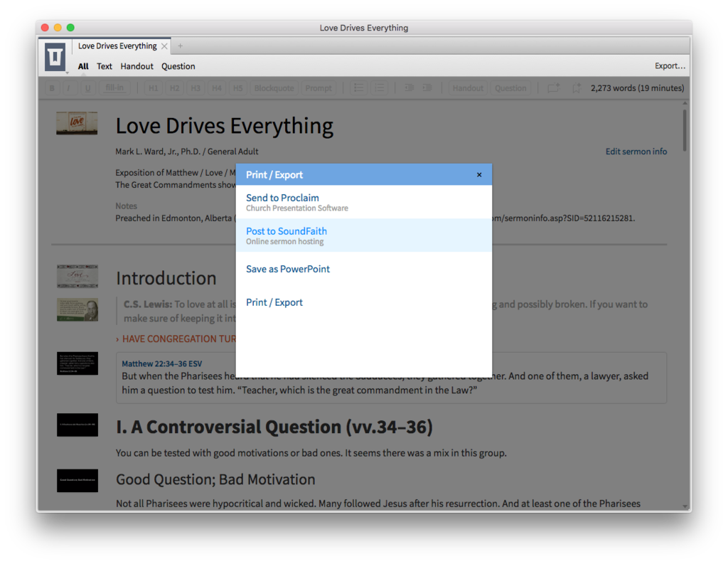Insert a bulleted list

coord(358,87)
